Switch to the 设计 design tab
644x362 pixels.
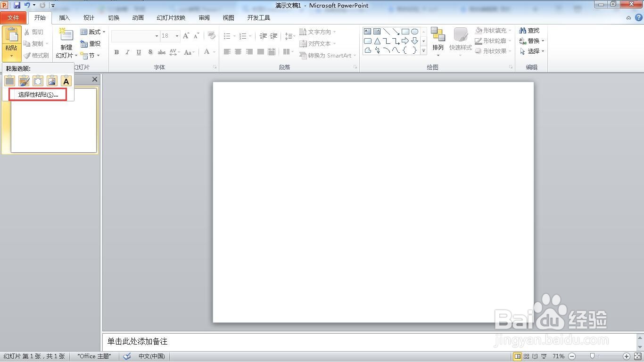click(89, 18)
